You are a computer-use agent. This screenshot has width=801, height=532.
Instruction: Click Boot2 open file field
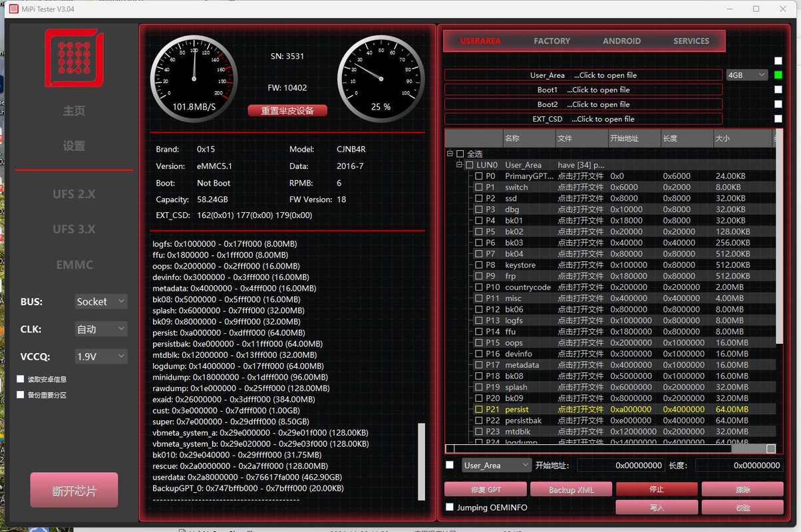tap(583, 104)
